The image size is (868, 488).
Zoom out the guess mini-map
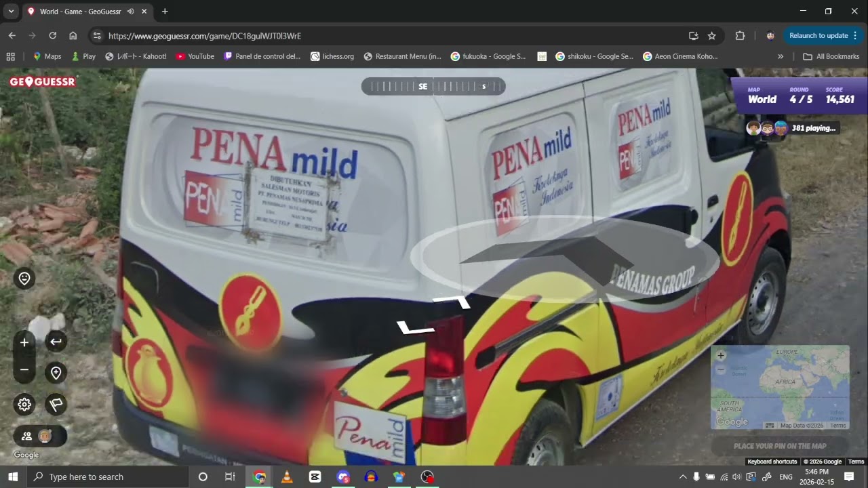pos(721,370)
